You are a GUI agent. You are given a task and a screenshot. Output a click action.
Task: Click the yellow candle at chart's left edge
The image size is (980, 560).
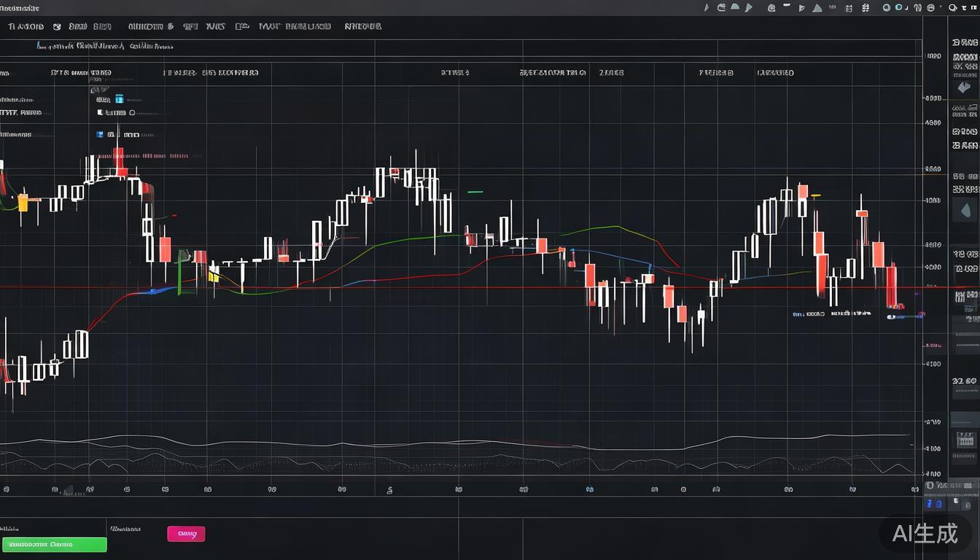pyautogui.click(x=23, y=203)
